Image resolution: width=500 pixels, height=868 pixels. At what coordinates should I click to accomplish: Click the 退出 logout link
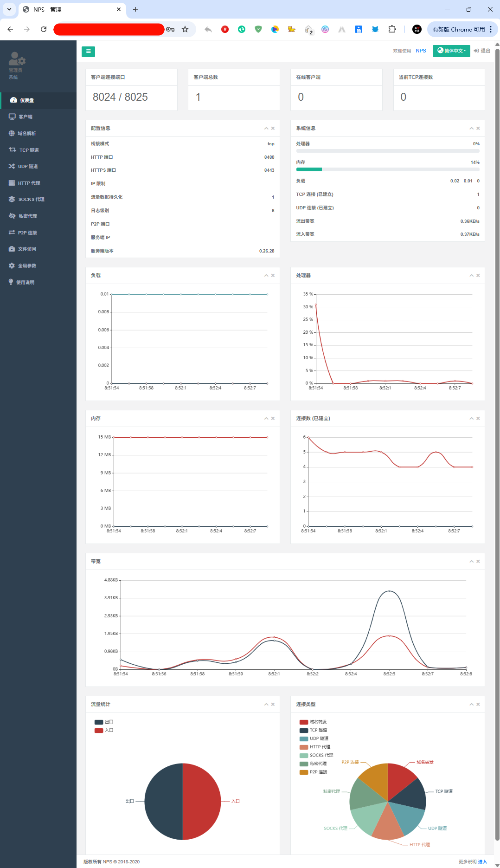pos(482,51)
